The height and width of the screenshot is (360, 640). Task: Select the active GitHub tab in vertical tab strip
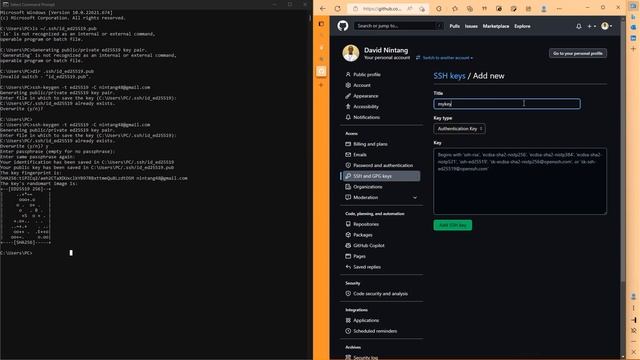point(321,71)
